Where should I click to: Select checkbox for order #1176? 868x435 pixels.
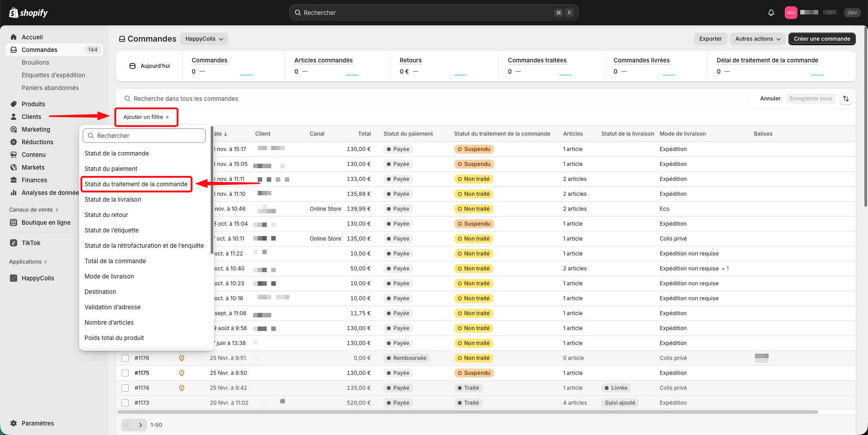[125, 358]
